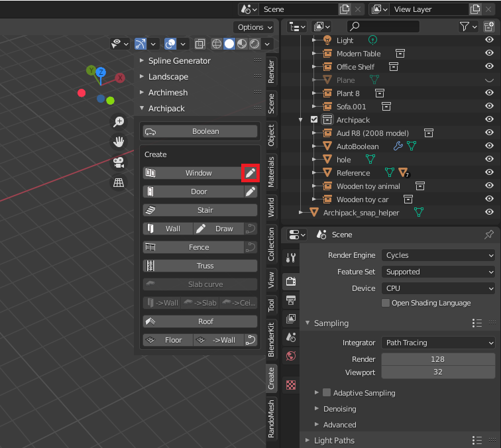
Task: Select wireframe viewport shading mode
Action: [x=217, y=44]
